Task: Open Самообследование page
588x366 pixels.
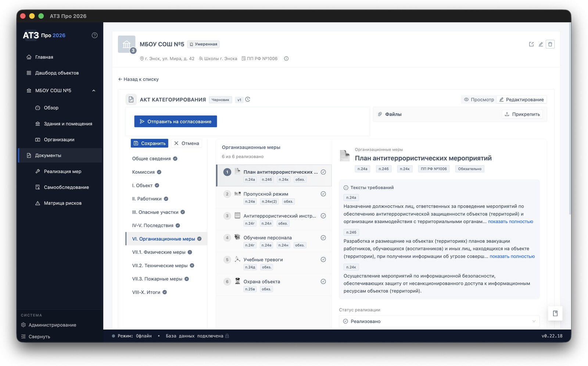Action: (60, 187)
